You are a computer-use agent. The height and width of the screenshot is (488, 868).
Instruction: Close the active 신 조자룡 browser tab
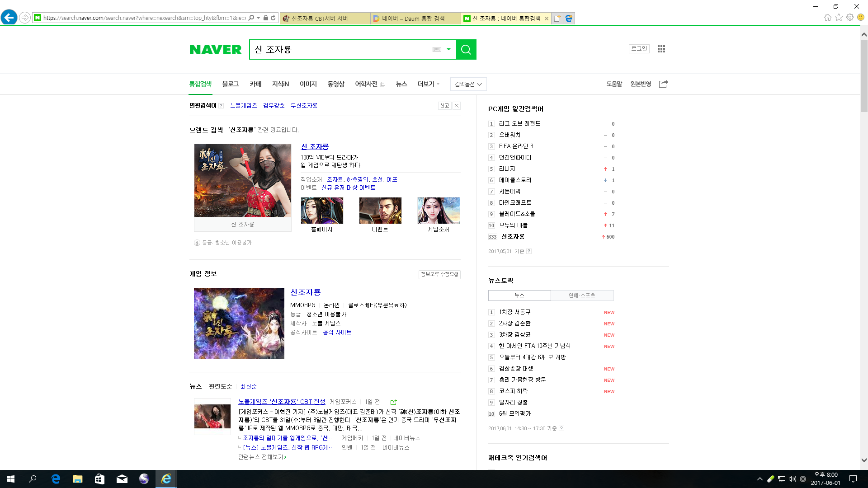[x=547, y=19]
